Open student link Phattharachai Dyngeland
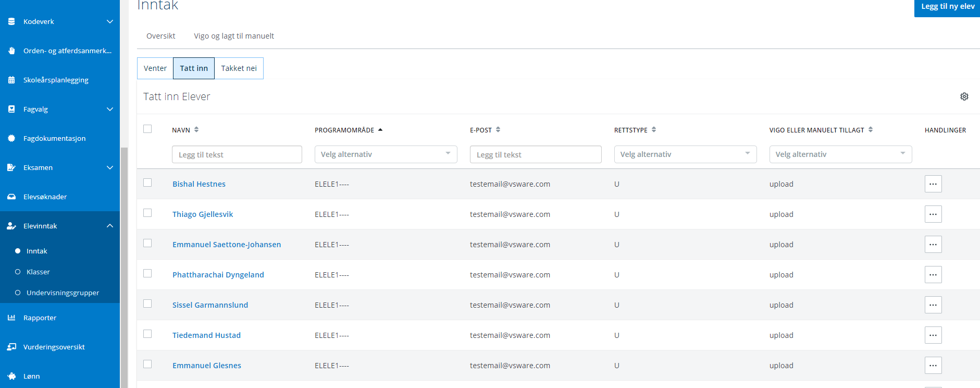The height and width of the screenshot is (388, 980). pos(218,275)
